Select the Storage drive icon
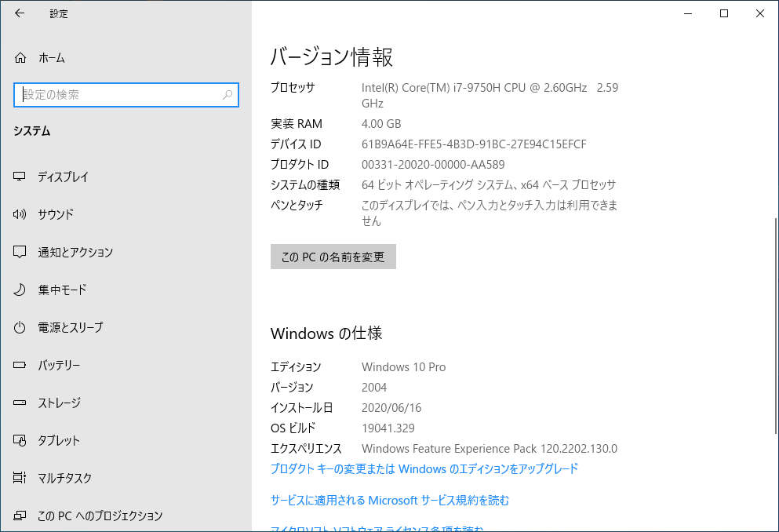This screenshot has width=779, height=532. click(20, 403)
